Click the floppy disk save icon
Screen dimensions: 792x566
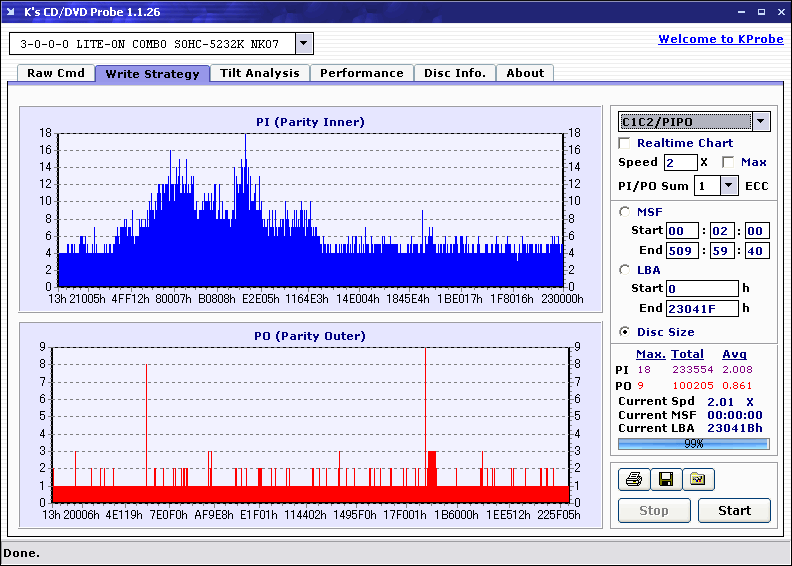pyautogui.click(x=665, y=480)
